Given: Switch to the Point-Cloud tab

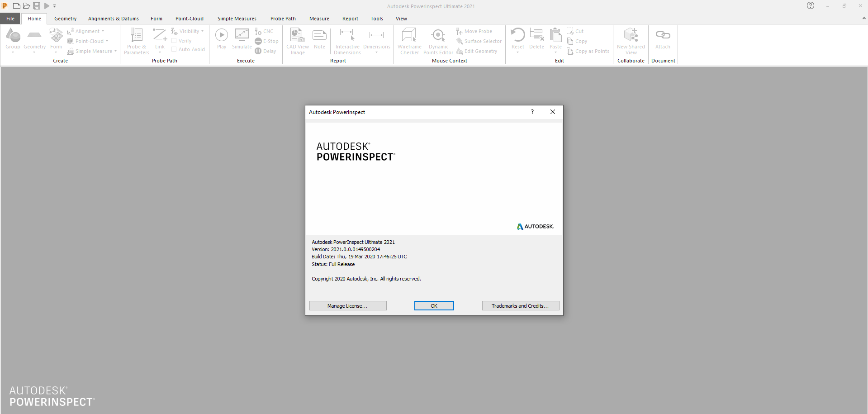Looking at the screenshot, I should [190, 19].
